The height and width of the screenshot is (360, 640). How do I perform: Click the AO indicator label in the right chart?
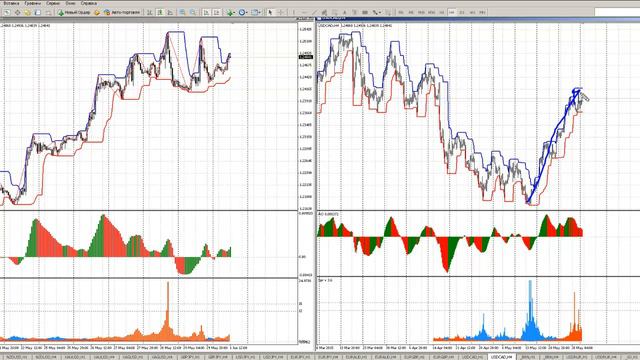point(328,214)
